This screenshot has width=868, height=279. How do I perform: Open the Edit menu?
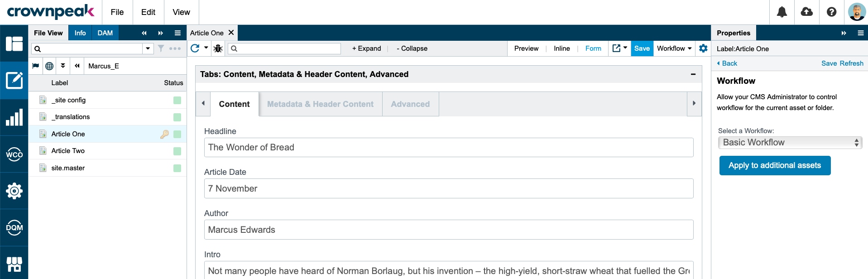pos(148,12)
